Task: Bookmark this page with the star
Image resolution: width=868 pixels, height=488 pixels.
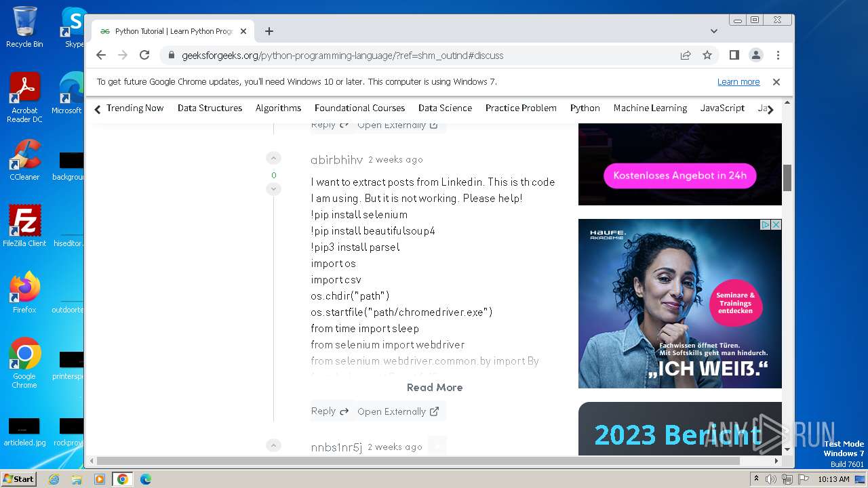Action: click(707, 56)
